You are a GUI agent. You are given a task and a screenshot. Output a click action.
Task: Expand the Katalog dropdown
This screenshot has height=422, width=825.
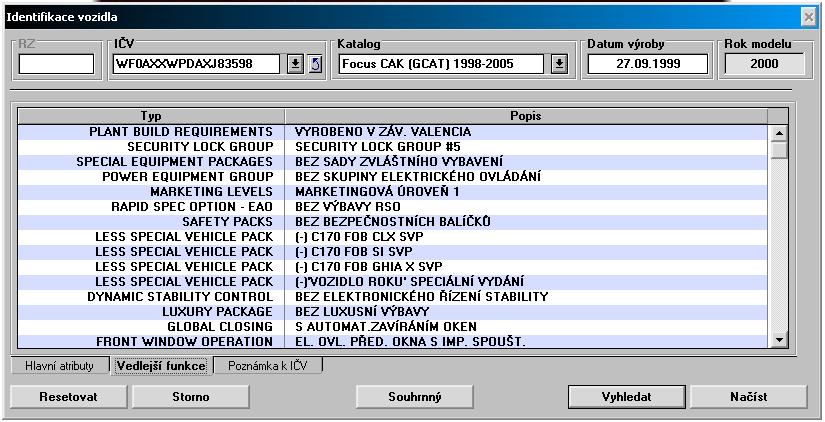559,64
